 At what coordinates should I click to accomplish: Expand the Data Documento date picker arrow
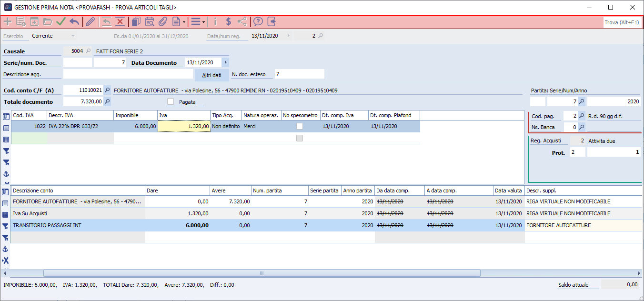[x=225, y=62]
